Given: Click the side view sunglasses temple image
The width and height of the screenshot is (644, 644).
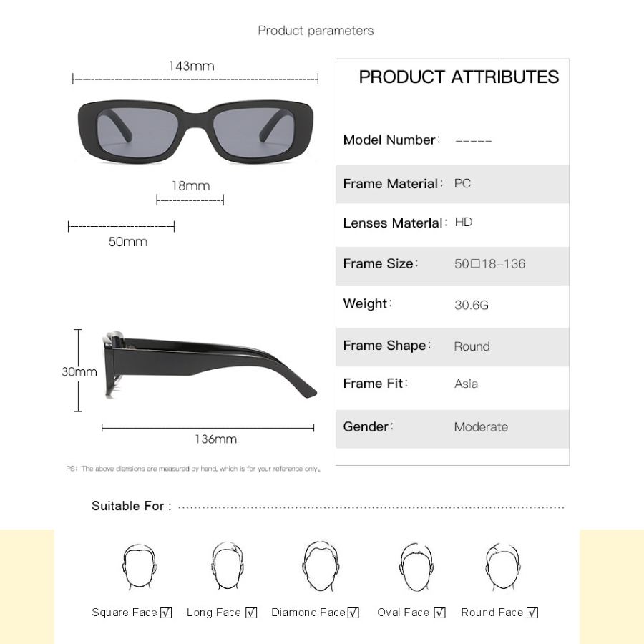Looking at the screenshot, I should point(210,364).
